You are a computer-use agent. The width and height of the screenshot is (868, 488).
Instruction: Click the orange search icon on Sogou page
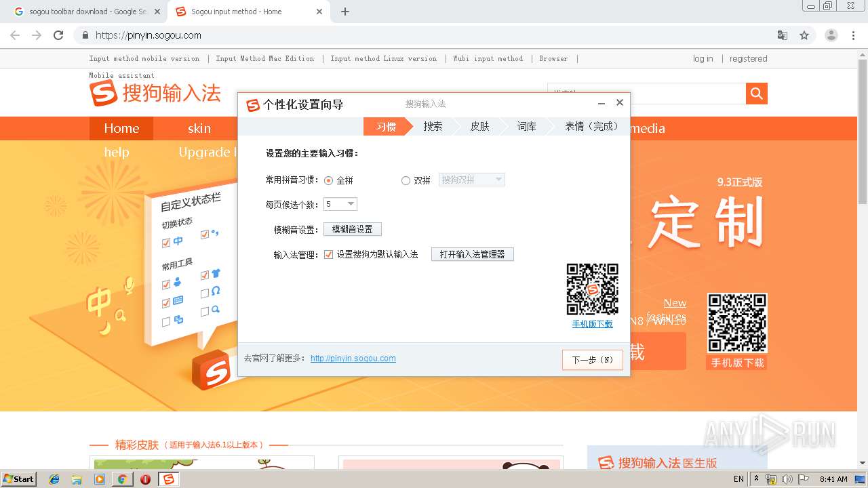(x=756, y=93)
